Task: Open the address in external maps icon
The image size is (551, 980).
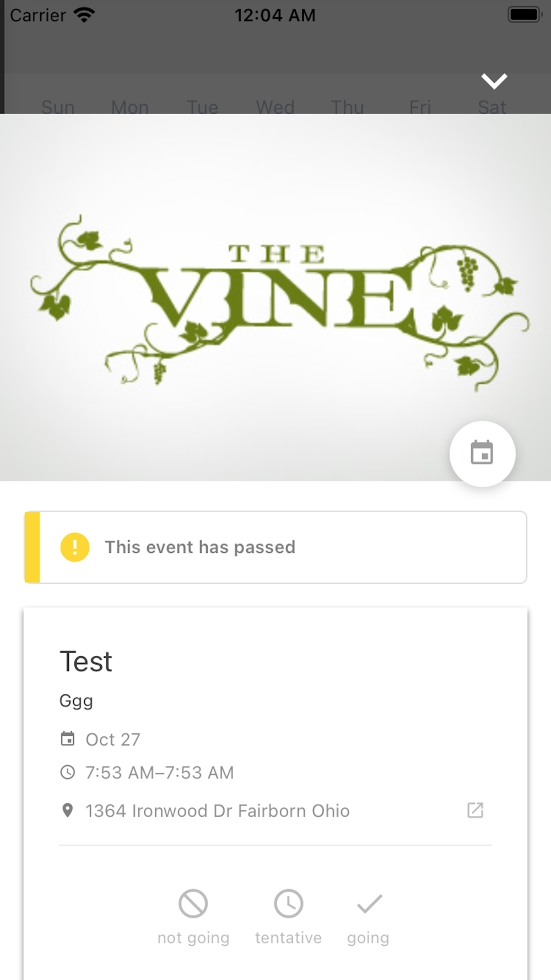Action: pos(475,810)
